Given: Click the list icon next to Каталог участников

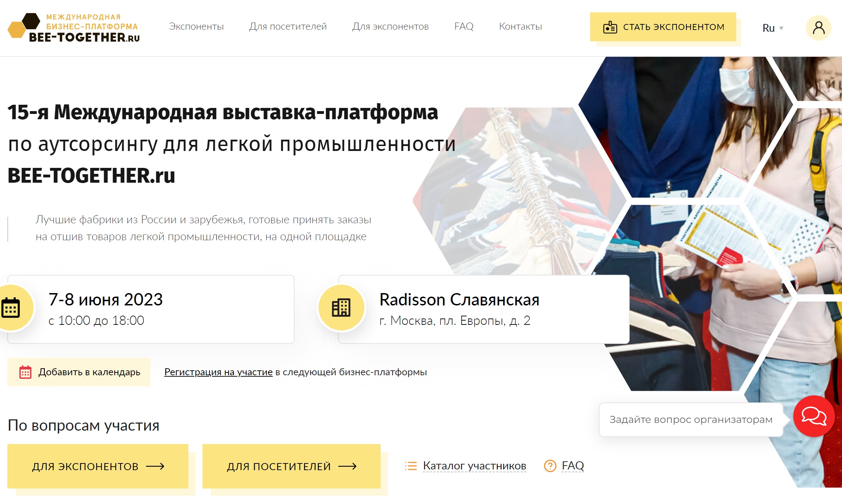Looking at the screenshot, I should pos(411,466).
